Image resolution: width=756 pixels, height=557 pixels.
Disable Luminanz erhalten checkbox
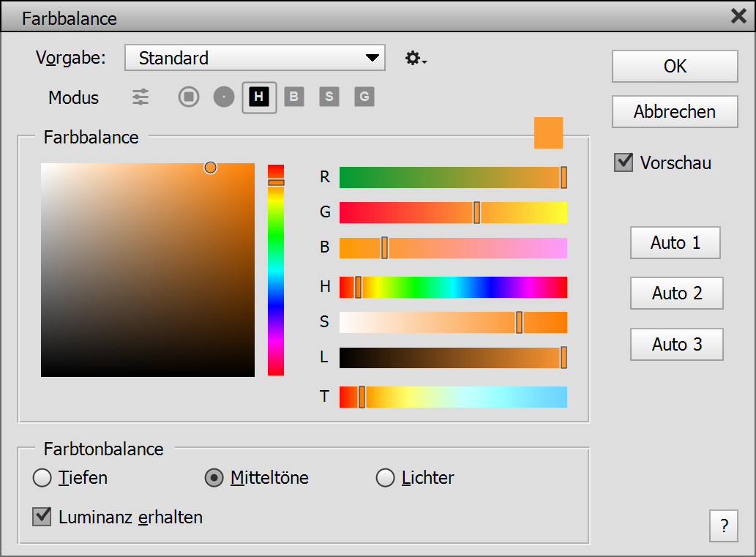[42, 517]
